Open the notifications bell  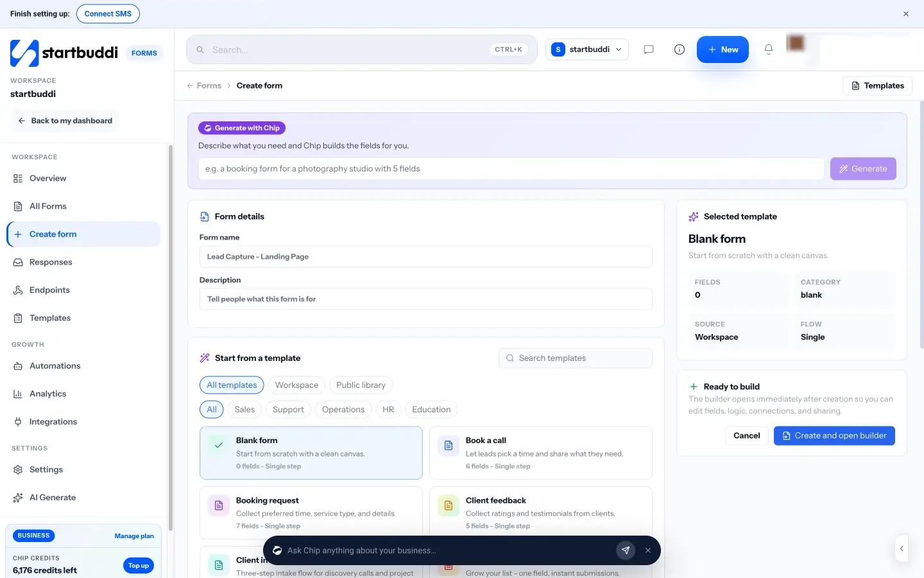click(769, 49)
